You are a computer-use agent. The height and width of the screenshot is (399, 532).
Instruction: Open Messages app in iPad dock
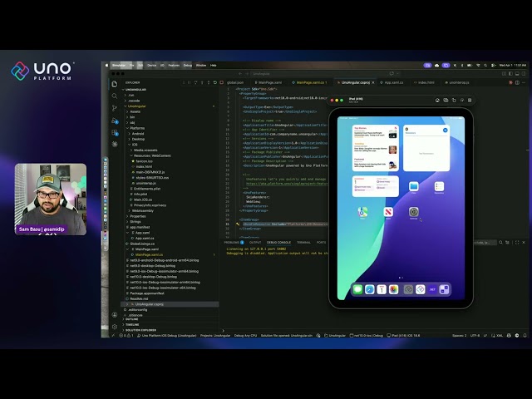pos(357,289)
